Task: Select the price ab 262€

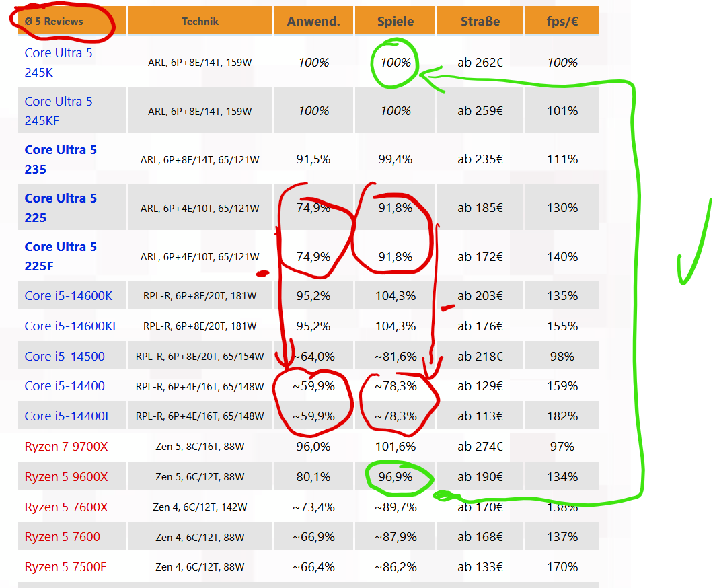Action: pos(480,63)
